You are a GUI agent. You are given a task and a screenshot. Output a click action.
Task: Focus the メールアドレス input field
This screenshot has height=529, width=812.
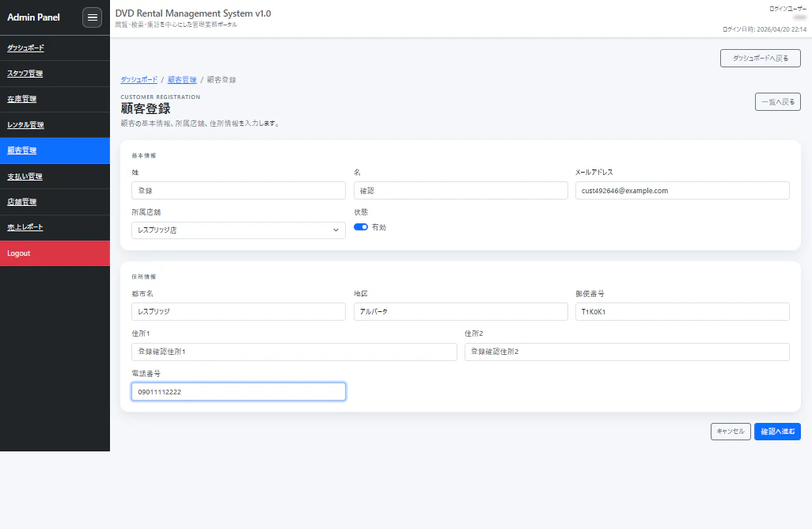(682, 191)
